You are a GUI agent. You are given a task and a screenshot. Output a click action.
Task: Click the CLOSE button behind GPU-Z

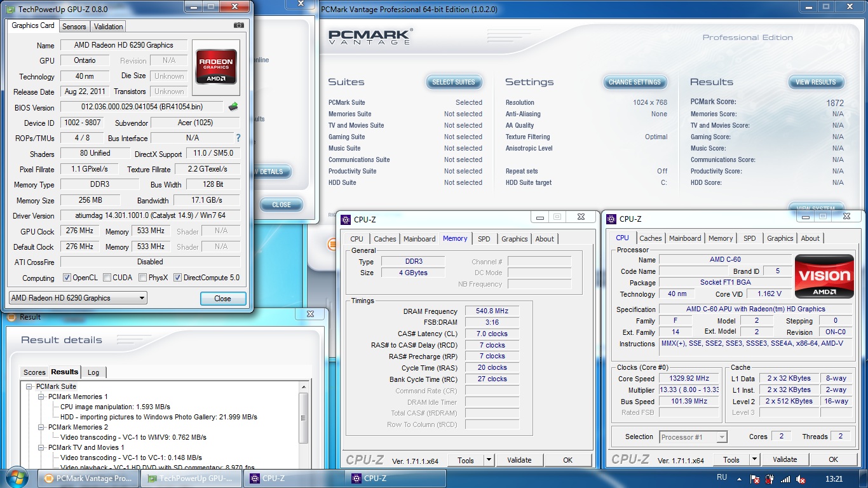281,205
